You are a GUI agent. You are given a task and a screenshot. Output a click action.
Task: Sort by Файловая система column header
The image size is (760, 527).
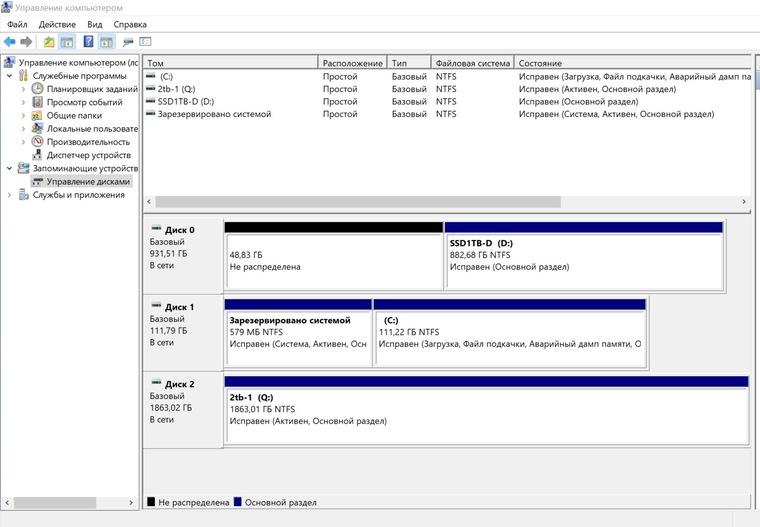(x=473, y=63)
